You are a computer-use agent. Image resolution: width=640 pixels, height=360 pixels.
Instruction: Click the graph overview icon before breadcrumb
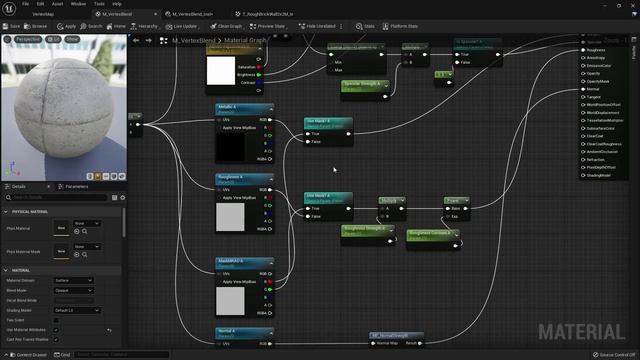click(163, 40)
